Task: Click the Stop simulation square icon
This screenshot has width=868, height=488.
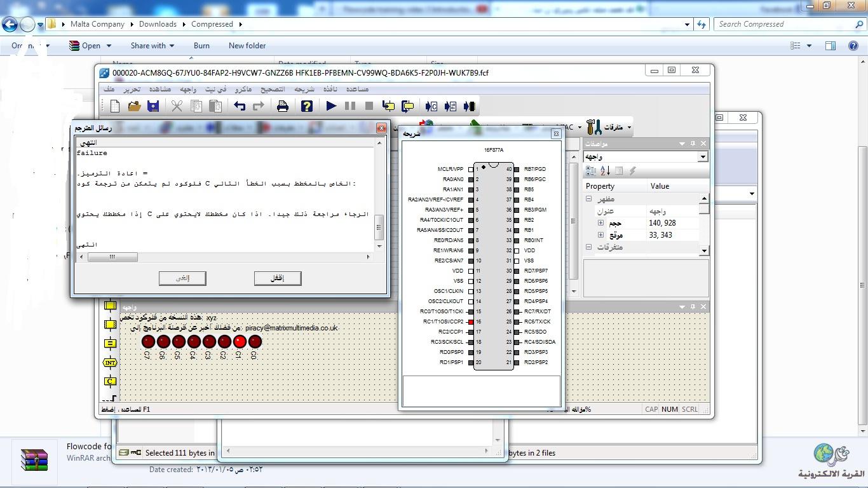Action: point(369,106)
